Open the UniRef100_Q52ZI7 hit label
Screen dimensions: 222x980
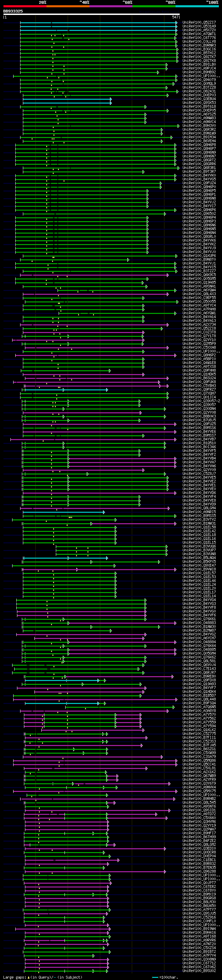click(199, 23)
